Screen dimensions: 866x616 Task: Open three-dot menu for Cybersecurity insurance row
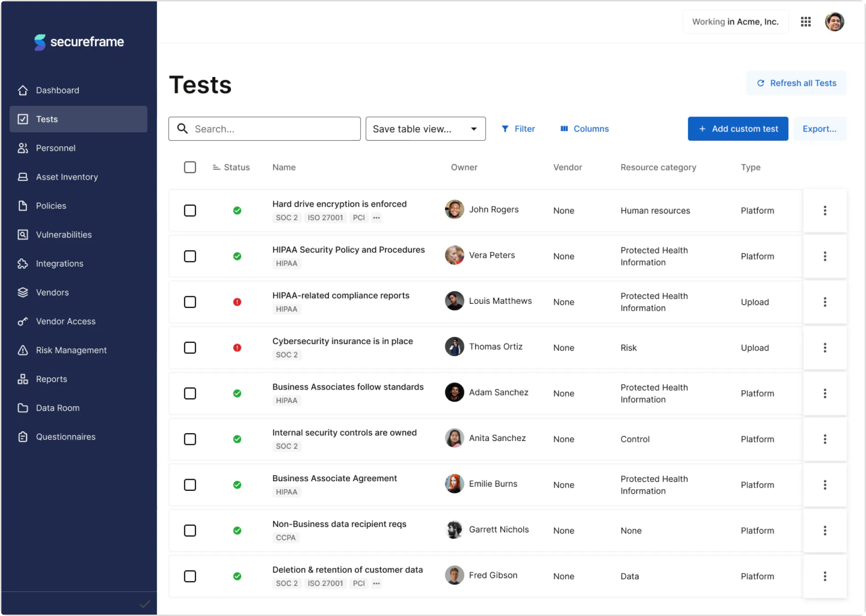825,348
